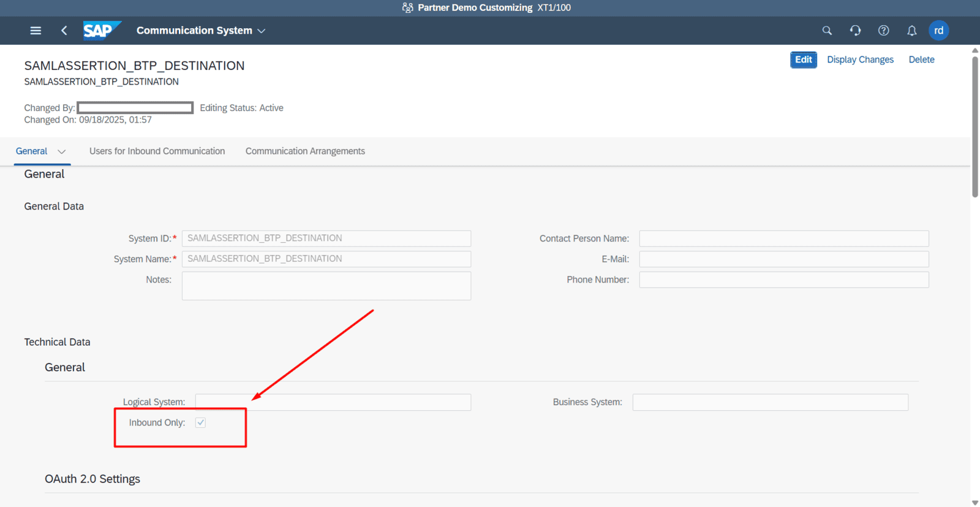Open the support headset icon
The image size is (980, 507).
tap(855, 31)
